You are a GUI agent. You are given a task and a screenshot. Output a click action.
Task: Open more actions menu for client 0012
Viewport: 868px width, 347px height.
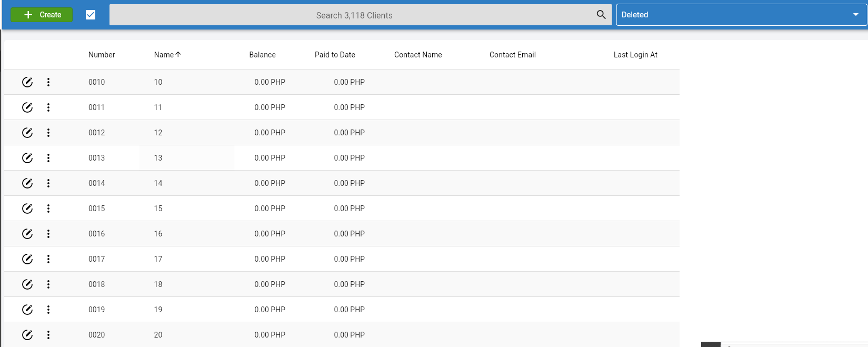click(48, 133)
